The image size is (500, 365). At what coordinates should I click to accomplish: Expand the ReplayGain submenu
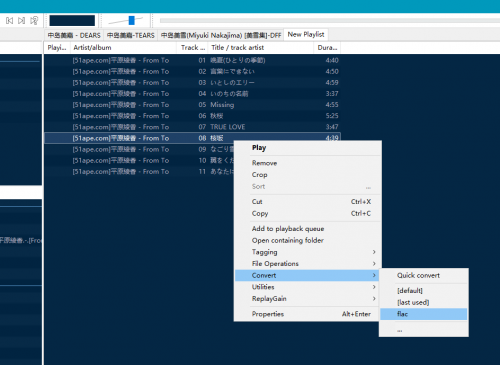click(x=308, y=299)
